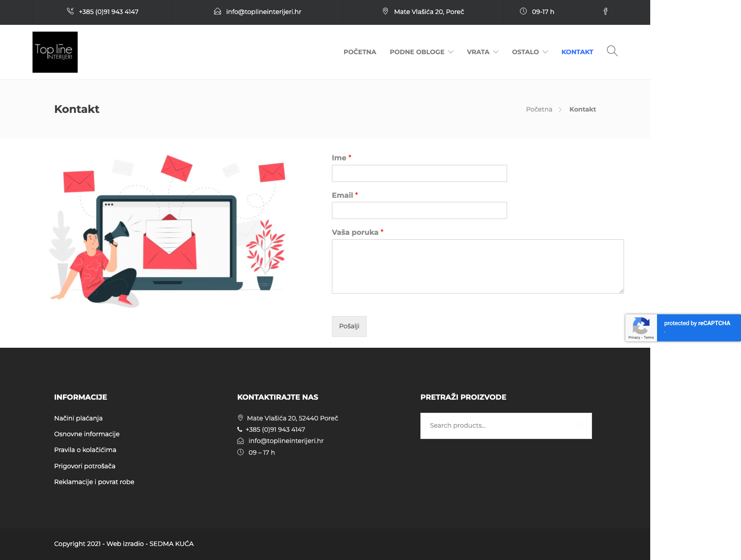This screenshot has height=560, width=741.
Task: Click the Pošalji submit button
Action: [349, 327]
